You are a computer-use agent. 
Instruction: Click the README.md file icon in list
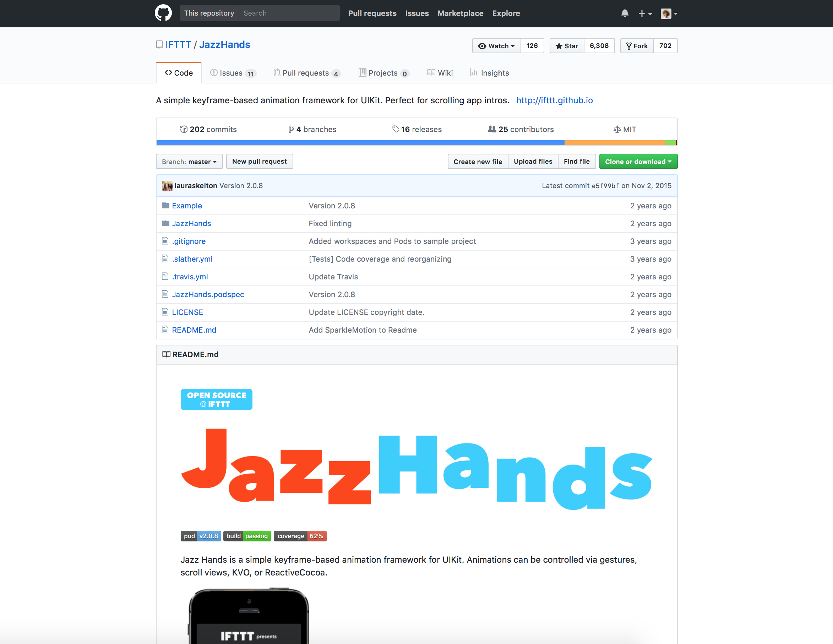click(165, 329)
